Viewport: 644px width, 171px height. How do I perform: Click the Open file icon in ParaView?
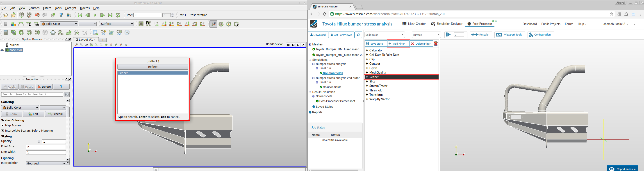point(5,15)
